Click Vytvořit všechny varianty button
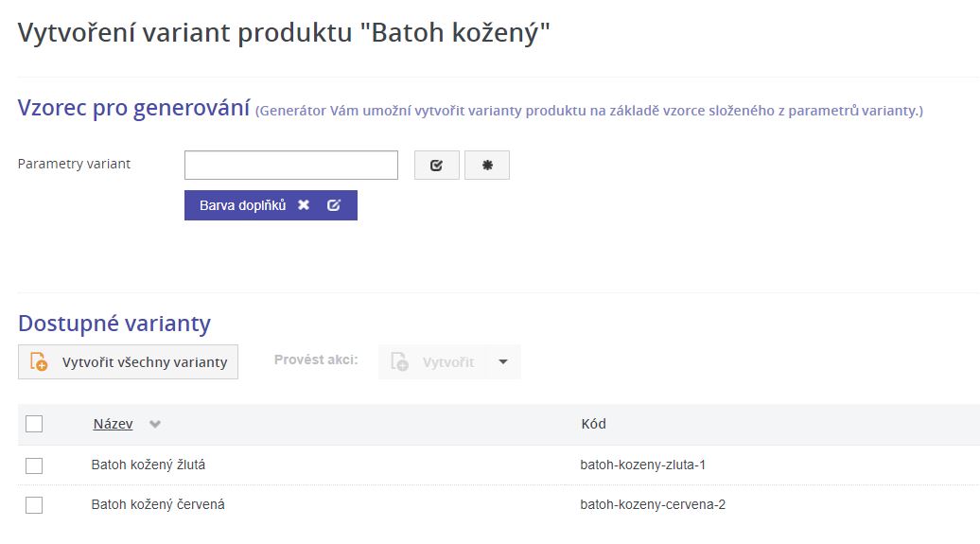 pos(128,362)
